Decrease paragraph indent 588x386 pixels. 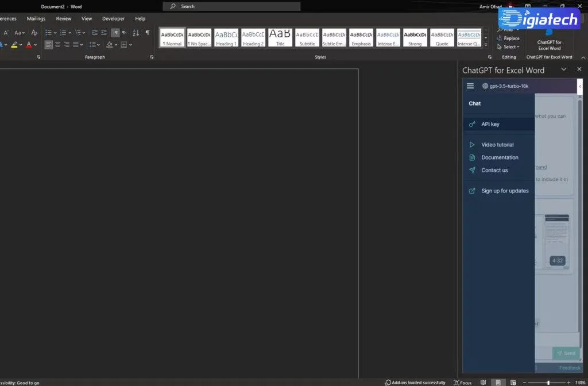tap(95, 33)
